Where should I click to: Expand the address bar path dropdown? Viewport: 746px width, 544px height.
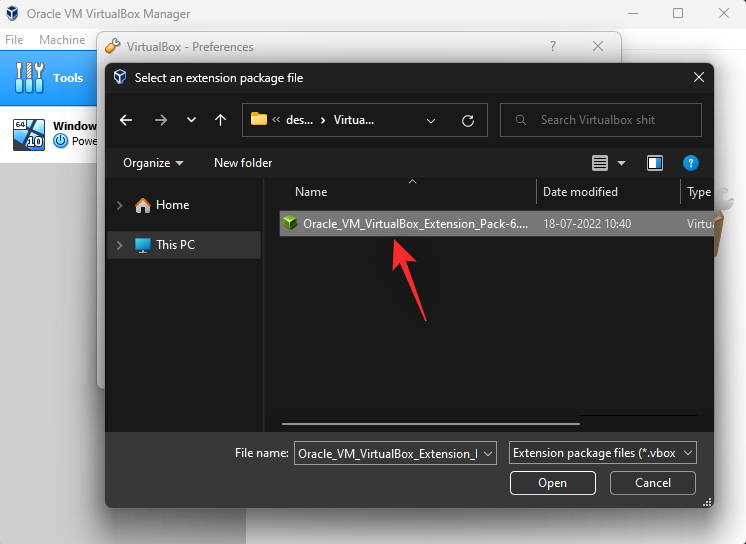point(431,120)
